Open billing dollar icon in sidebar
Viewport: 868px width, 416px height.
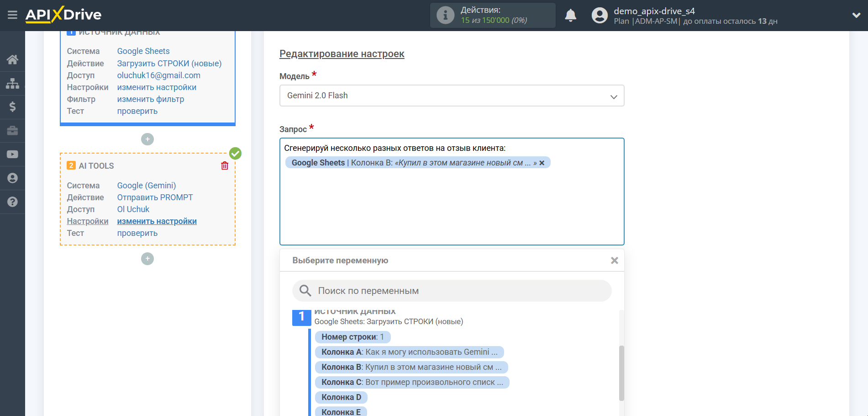[x=12, y=107]
